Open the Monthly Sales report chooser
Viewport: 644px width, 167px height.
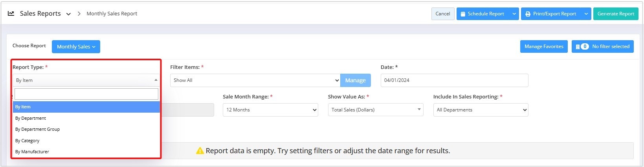76,46
